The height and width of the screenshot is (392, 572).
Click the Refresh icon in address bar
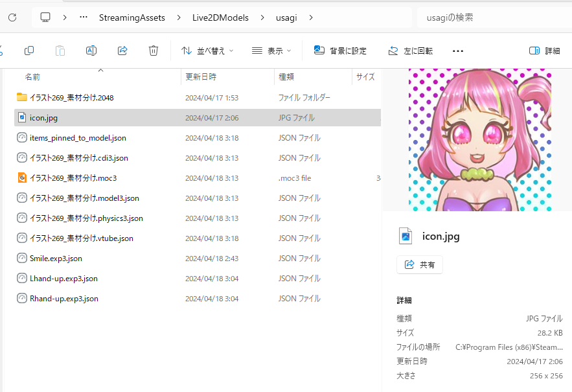coord(12,17)
